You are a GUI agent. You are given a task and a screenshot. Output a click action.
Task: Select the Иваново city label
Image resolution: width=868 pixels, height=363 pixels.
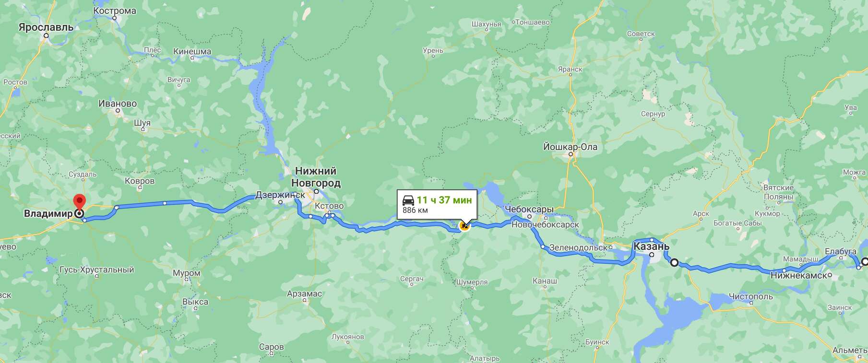click(x=118, y=104)
